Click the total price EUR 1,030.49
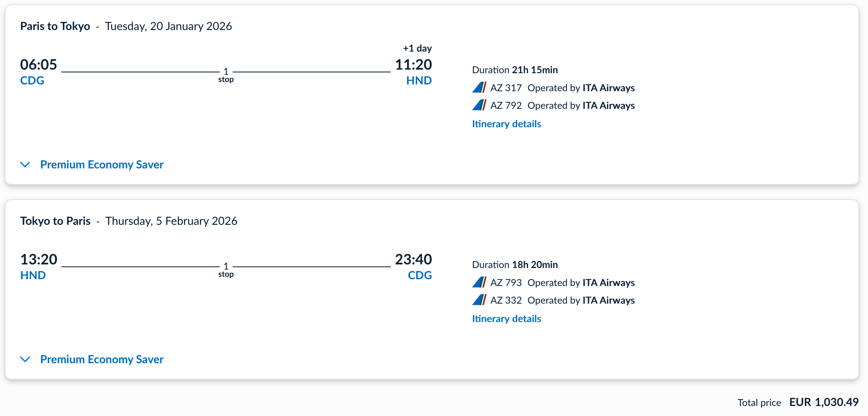 [824, 402]
